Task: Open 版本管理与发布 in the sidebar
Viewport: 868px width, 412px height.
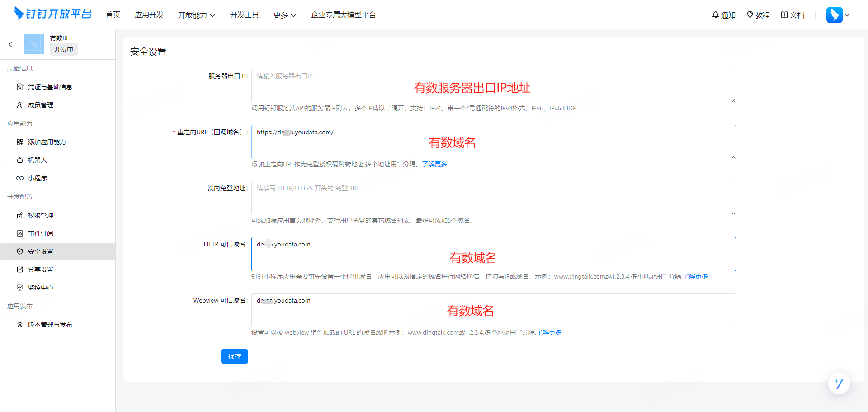Action: tap(50, 325)
